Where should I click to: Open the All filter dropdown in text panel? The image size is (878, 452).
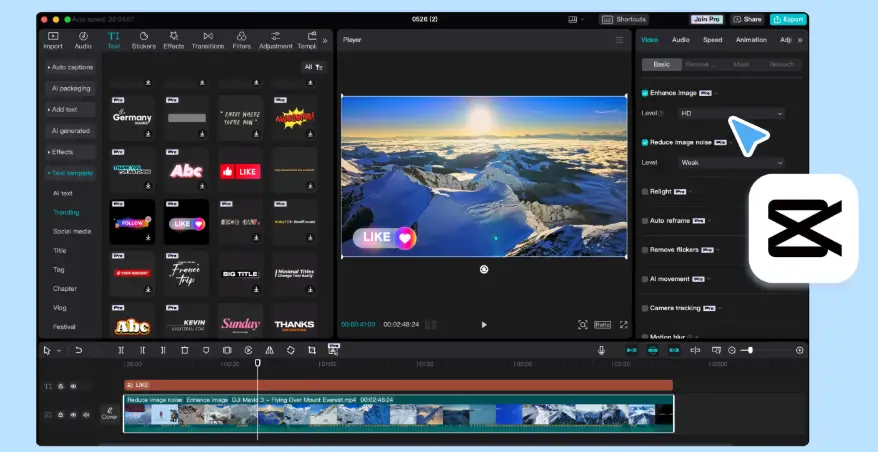314,67
